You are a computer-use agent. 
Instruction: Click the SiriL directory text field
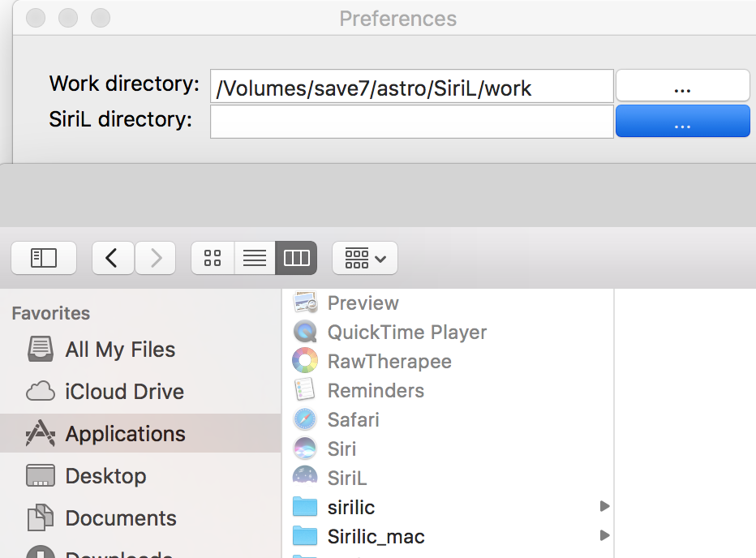tap(411, 122)
